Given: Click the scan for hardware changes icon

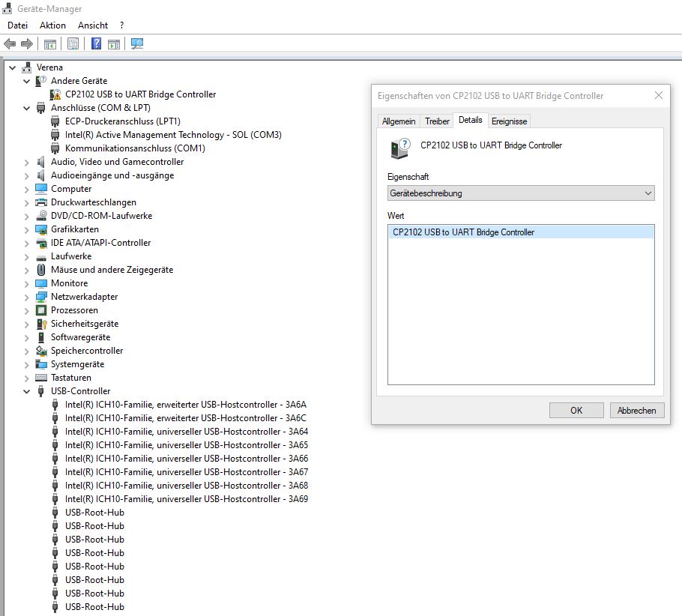Looking at the screenshot, I should (137, 43).
